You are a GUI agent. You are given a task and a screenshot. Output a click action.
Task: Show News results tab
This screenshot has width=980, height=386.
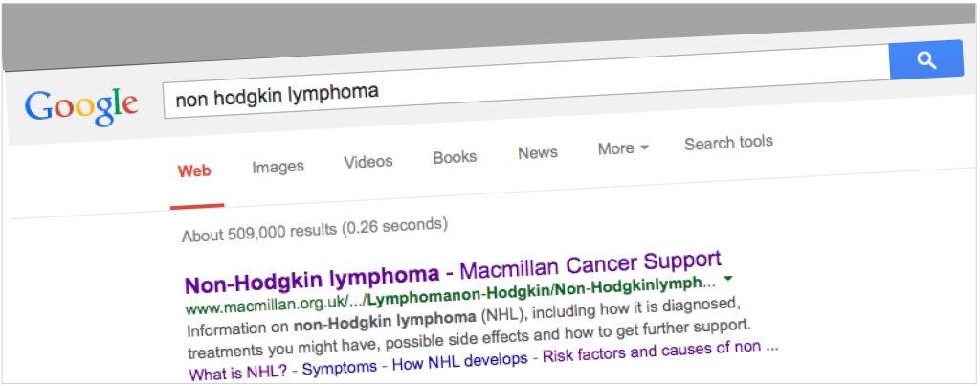538,152
